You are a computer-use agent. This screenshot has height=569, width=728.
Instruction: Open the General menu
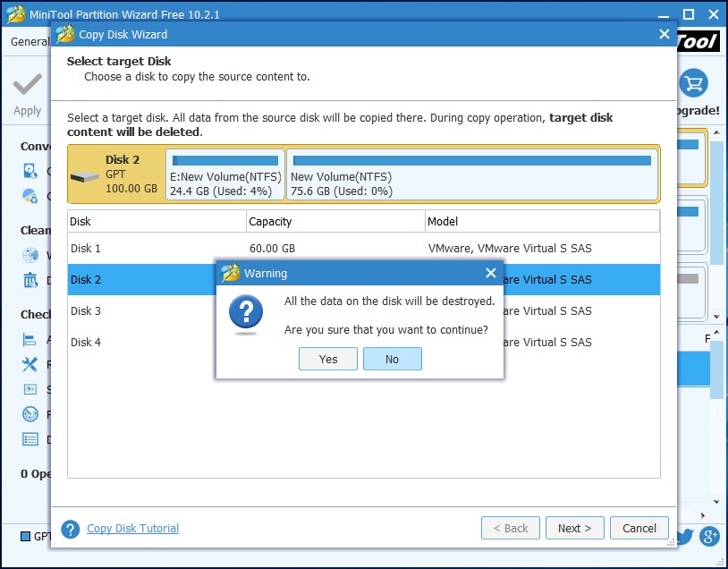tap(30, 42)
